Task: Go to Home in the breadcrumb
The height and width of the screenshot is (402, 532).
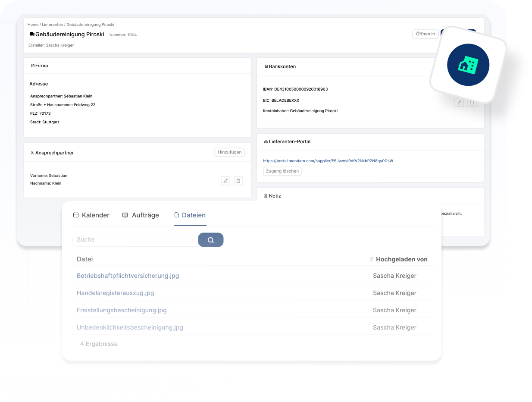Action: [x=33, y=25]
